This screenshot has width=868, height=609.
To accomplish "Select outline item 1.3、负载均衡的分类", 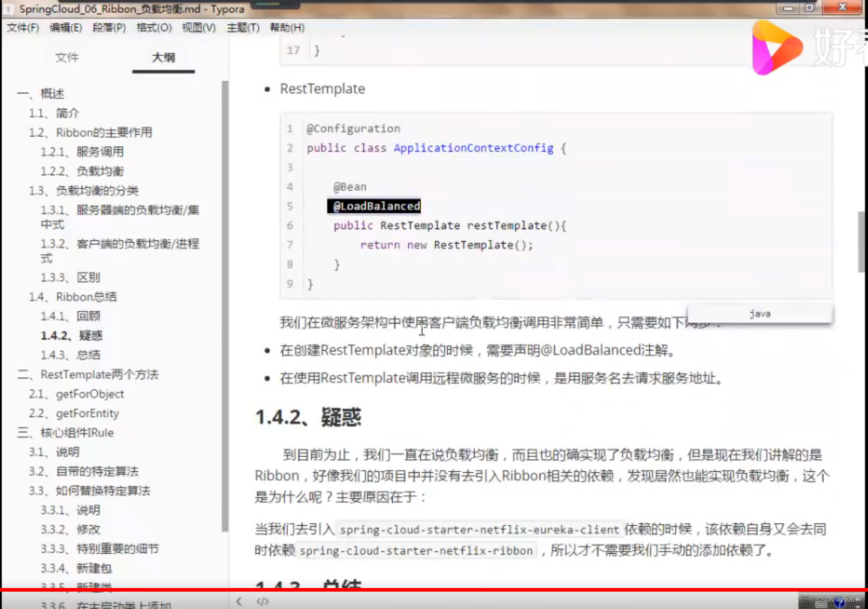I will (84, 191).
